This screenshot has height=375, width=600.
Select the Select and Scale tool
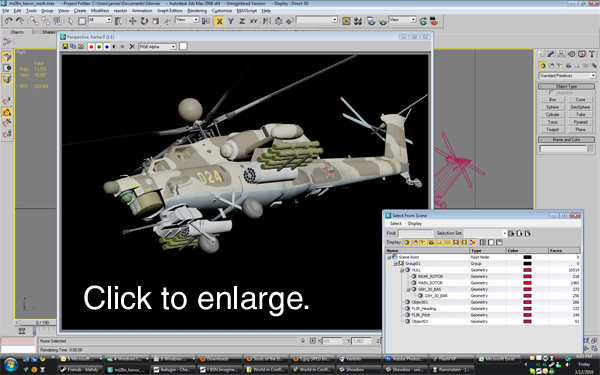pyautogui.click(x=155, y=21)
